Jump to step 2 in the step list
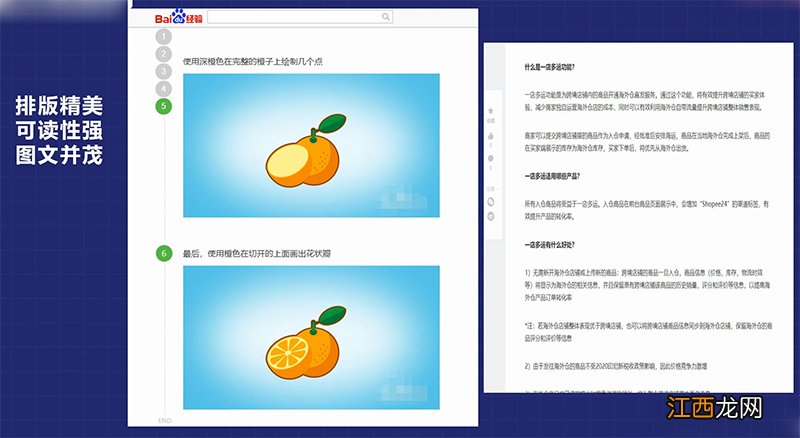800x438 pixels. (164, 54)
